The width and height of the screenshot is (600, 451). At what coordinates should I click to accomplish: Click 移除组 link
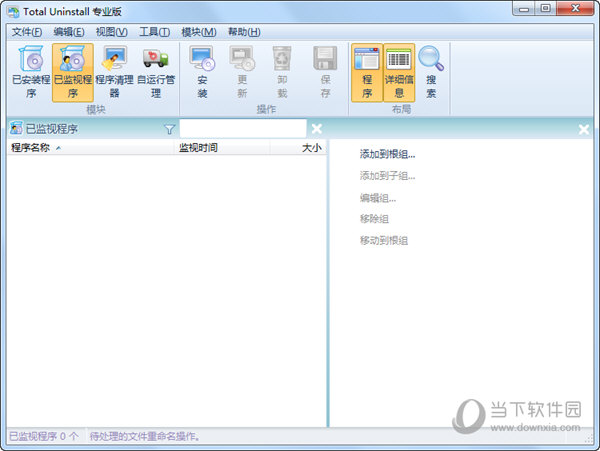click(374, 219)
